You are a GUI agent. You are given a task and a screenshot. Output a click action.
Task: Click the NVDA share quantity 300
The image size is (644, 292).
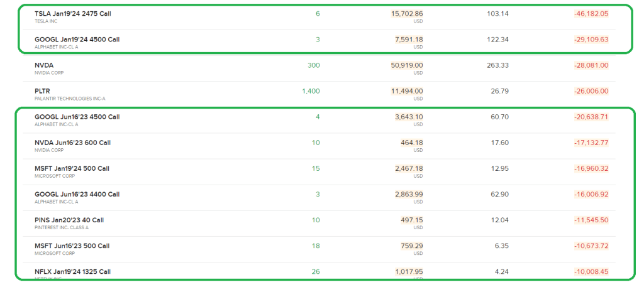click(x=314, y=65)
